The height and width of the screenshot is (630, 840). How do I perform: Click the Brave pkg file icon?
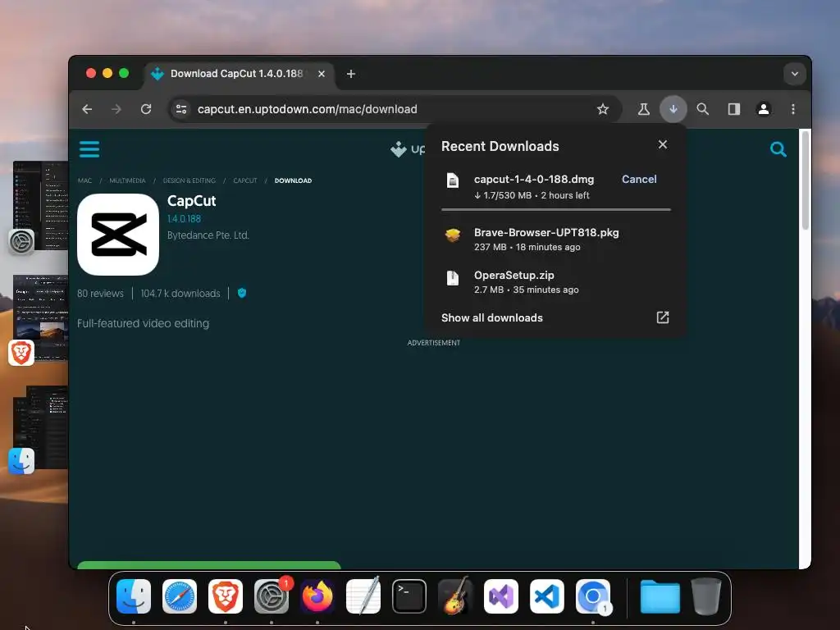[453, 235]
